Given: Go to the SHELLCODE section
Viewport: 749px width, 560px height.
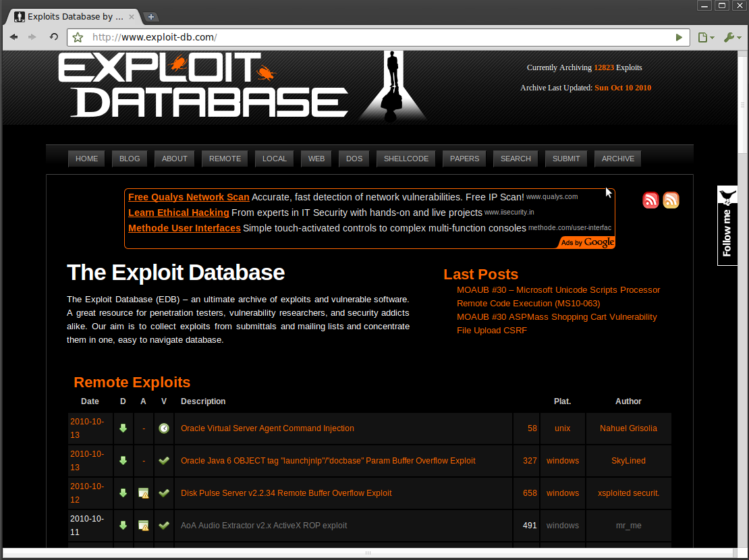Looking at the screenshot, I should tap(406, 159).
